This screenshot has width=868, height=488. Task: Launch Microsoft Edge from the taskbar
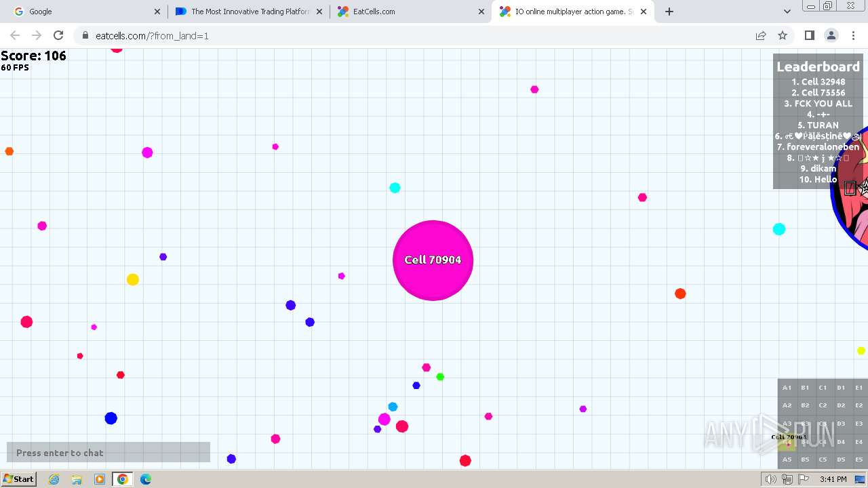pyautogui.click(x=146, y=479)
